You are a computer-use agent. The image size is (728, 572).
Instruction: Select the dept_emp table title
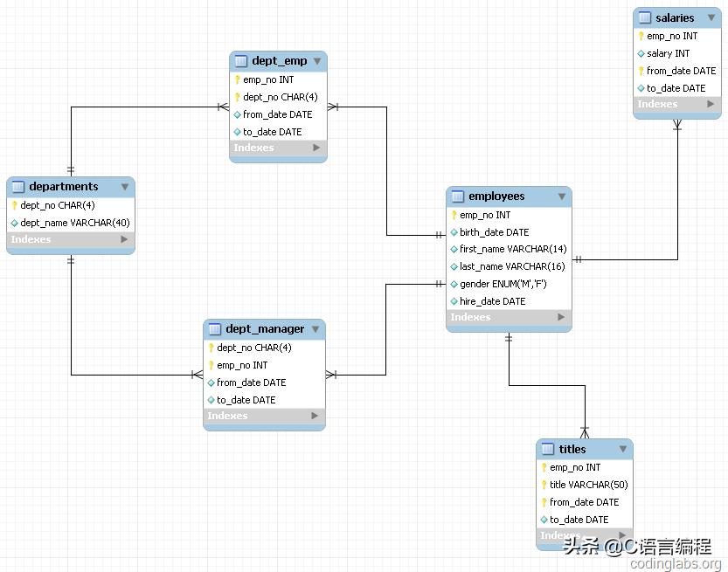pyautogui.click(x=280, y=61)
